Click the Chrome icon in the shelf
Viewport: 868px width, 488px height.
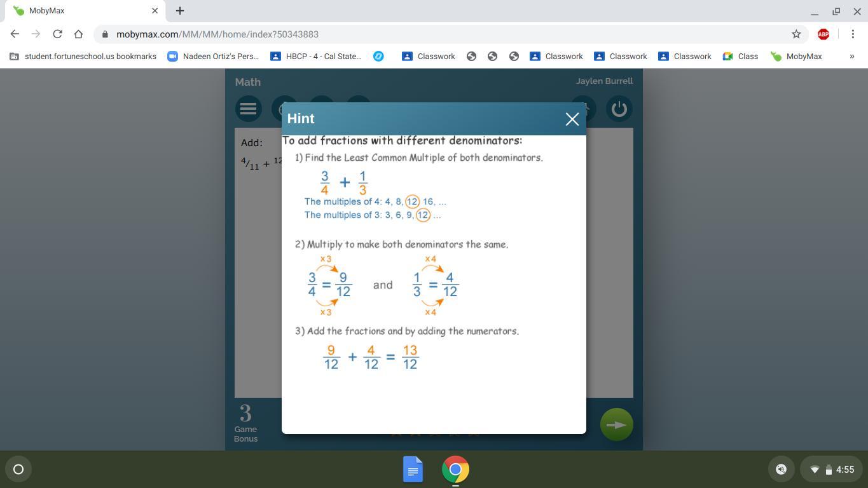tap(455, 470)
